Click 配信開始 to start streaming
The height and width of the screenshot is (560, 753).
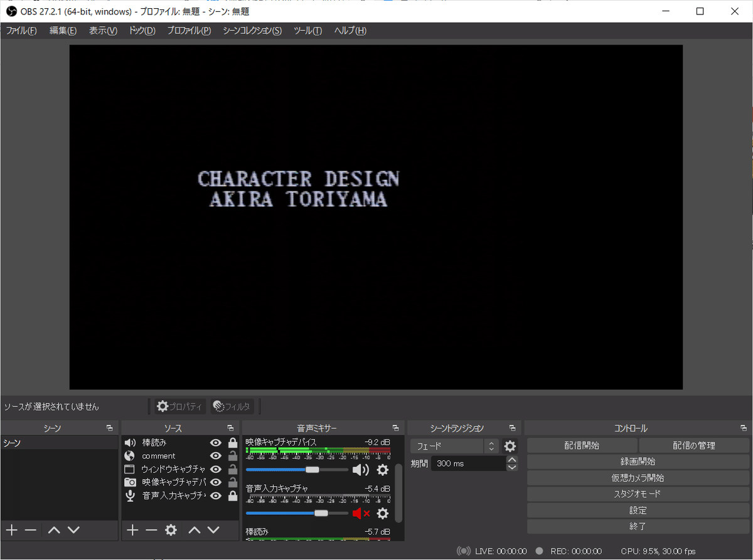pos(582,446)
